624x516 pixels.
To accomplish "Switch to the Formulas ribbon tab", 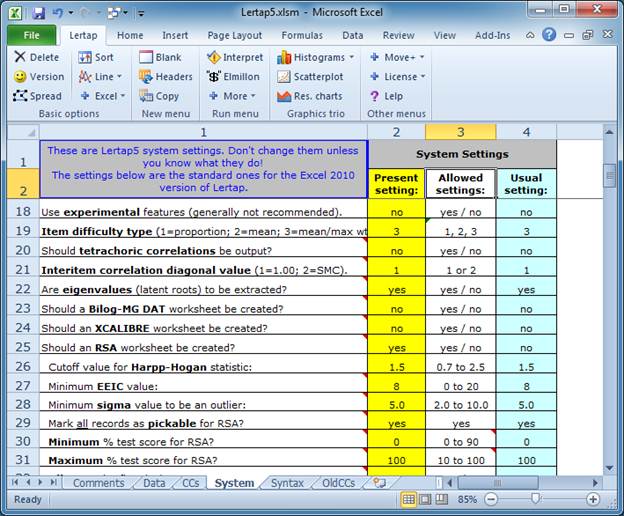I will (302, 35).
